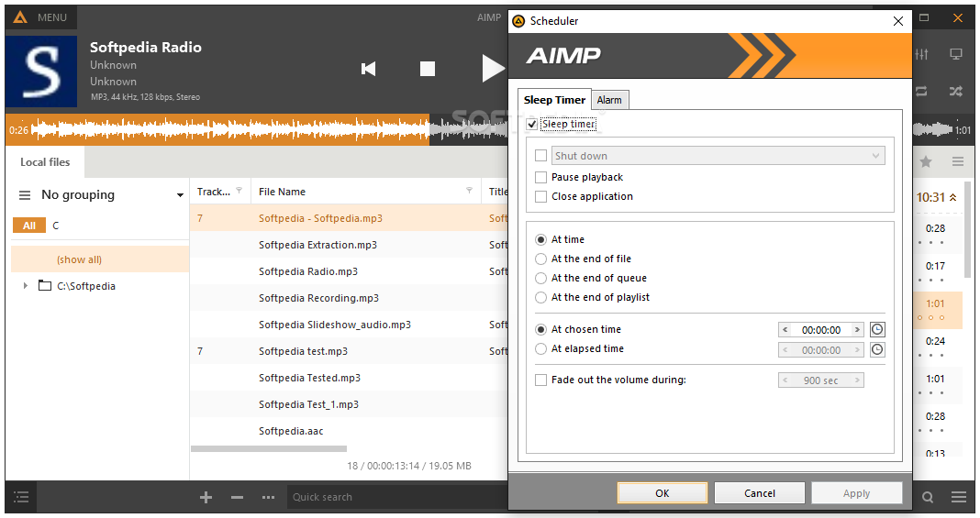Select Softpedia Extraction.mp3 row
Screen dimensions: 980x518
(x=349, y=245)
